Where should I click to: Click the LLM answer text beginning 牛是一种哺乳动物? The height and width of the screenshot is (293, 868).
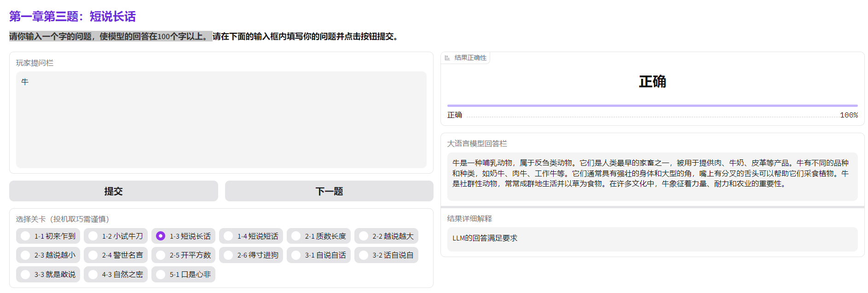click(650, 173)
